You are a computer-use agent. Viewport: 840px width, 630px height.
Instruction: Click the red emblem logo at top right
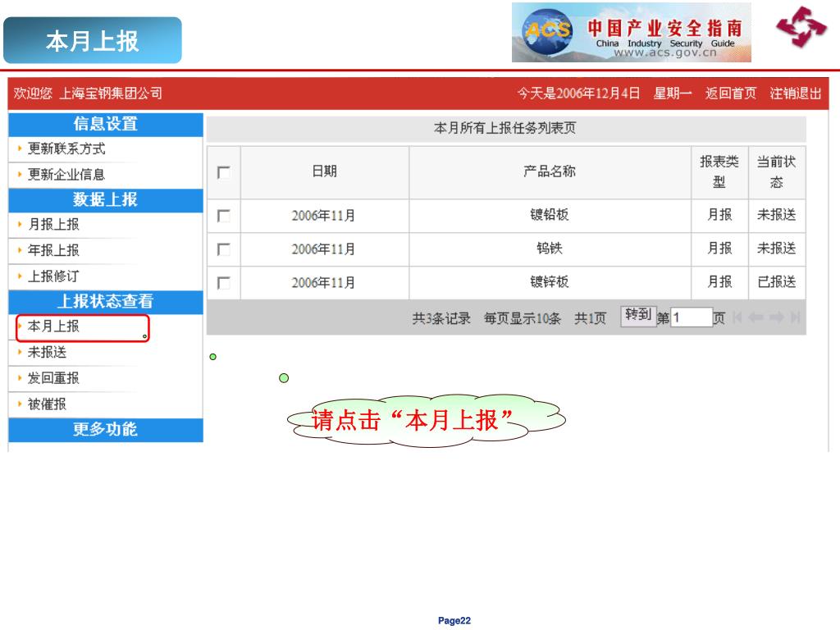tap(801, 26)
